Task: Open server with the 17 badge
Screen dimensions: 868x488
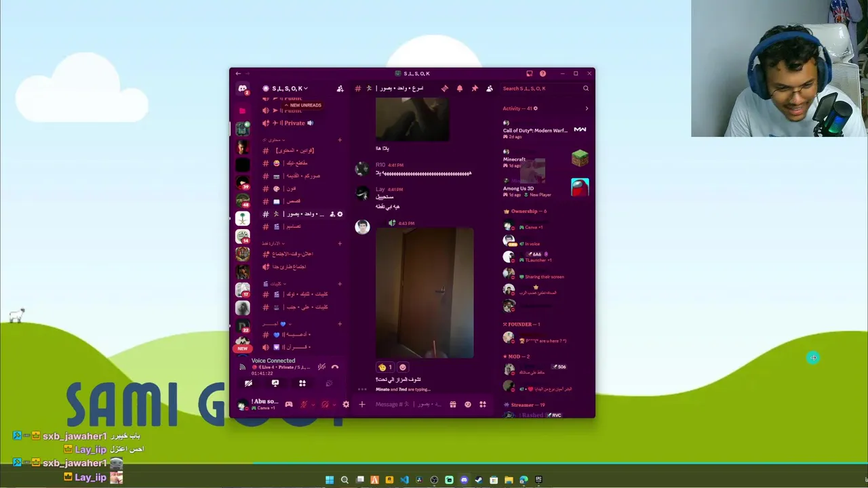Action: (242, 289)
